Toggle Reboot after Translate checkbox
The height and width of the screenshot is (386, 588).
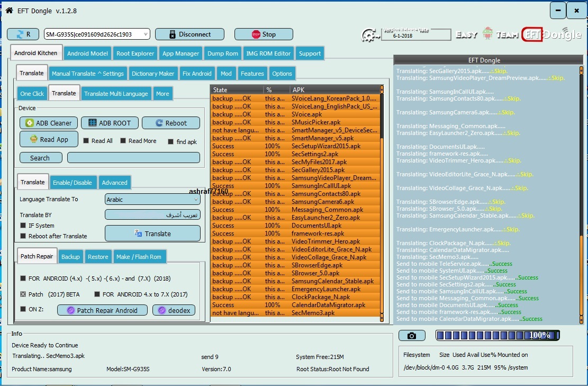pyautogui.click(x=23, y=236)
